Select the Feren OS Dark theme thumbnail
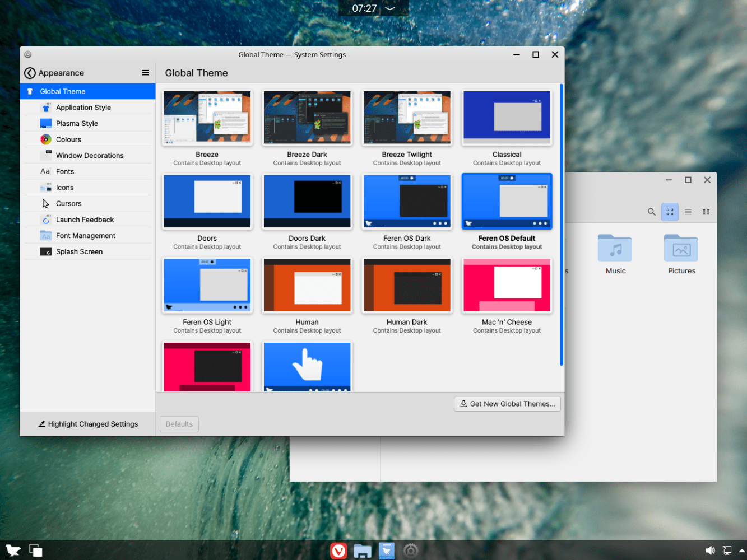Screen dimensions: 747x560 (x=406, y=201)
